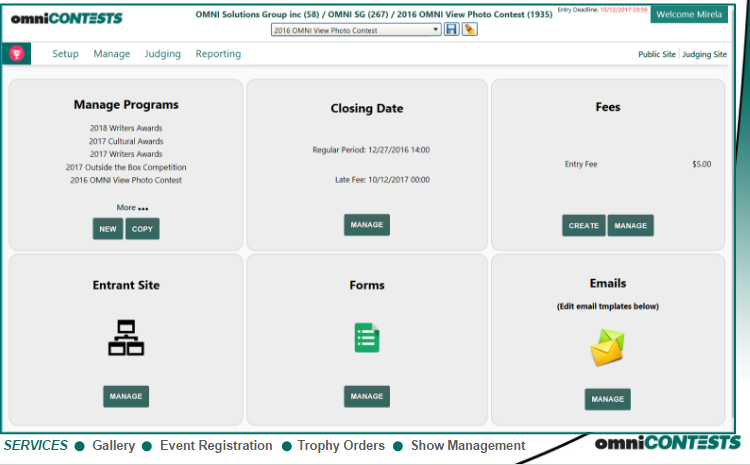Click the trophy home icon
This screenshot has height=465, width=750.
tap(16, 54)
